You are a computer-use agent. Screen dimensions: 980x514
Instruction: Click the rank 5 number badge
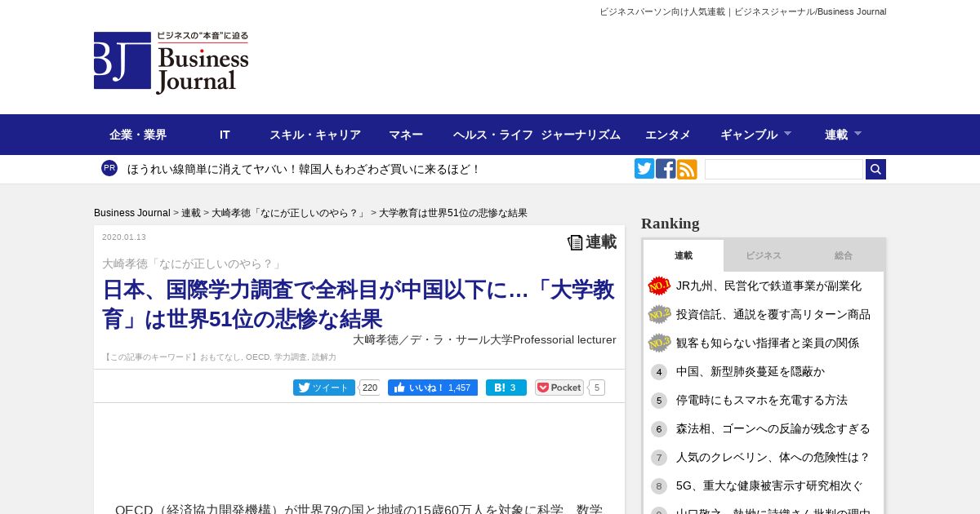(x=659, y=401)
